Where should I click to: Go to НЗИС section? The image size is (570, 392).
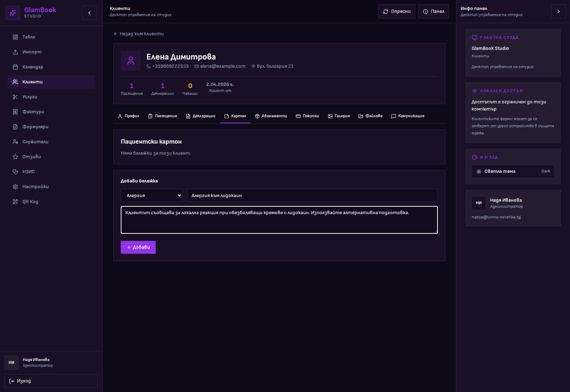pyautogui.click(x=28, y=172)
